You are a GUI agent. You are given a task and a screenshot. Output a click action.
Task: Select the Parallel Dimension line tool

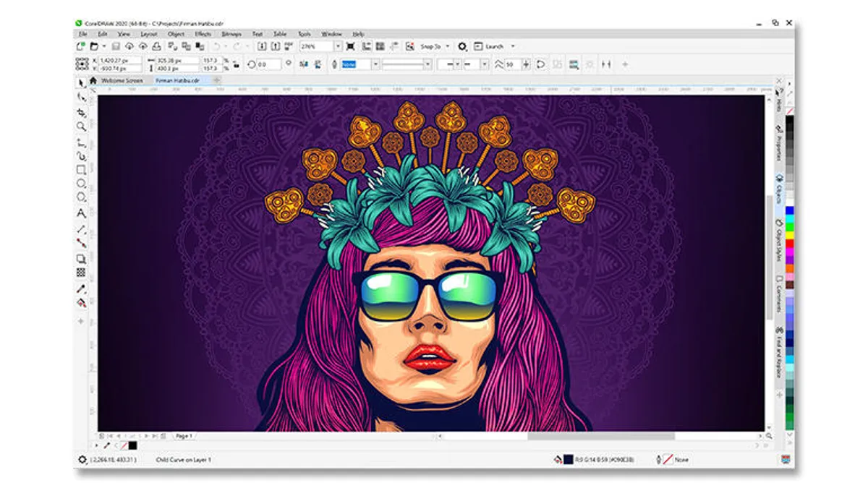[81, 229]
